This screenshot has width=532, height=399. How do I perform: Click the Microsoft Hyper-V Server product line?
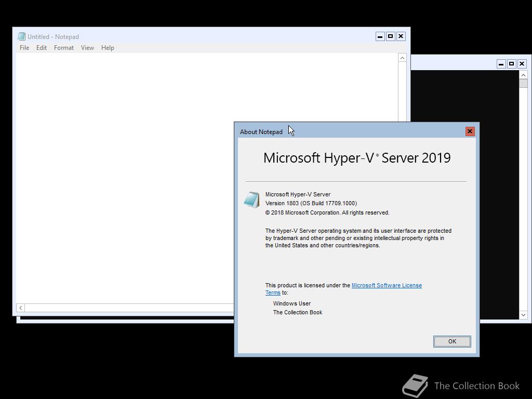coord(298,194)
